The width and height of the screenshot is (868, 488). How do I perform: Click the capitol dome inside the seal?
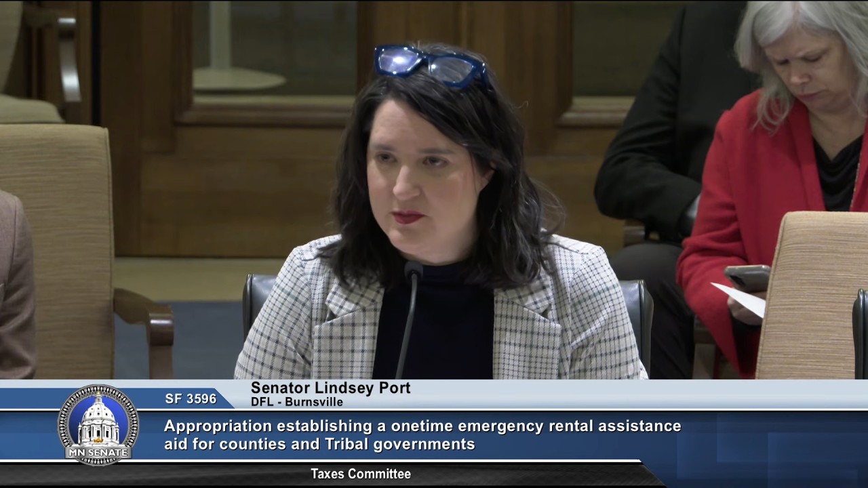tap(98, 420)
